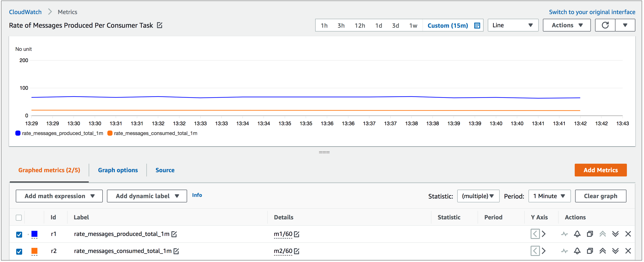The height and width of the screenshot is (262, 644).
Task: Click the refresh graph icon
Action: pos(605,25)
